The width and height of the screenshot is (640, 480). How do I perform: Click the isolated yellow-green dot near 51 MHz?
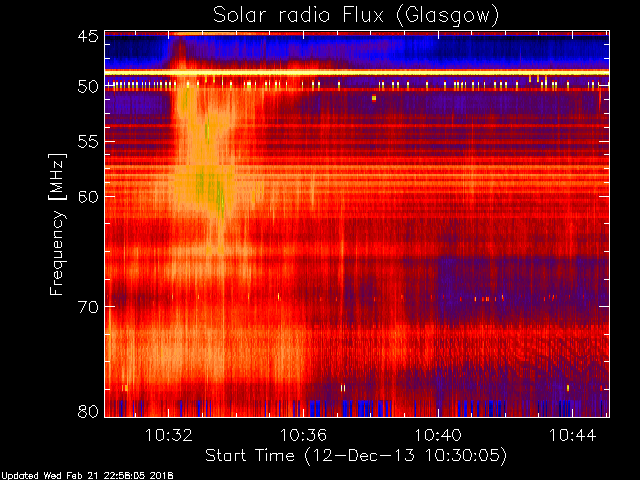[374, 98]
